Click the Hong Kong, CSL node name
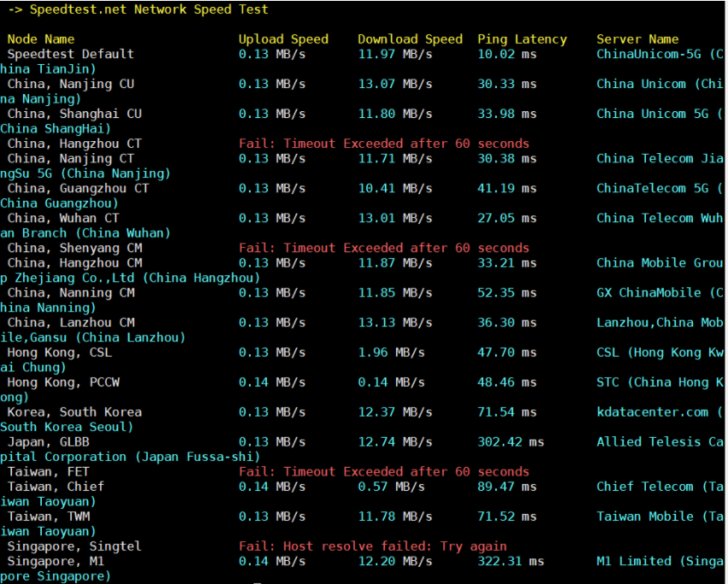The width and height of the screenshot is (728, 584). 59,352
